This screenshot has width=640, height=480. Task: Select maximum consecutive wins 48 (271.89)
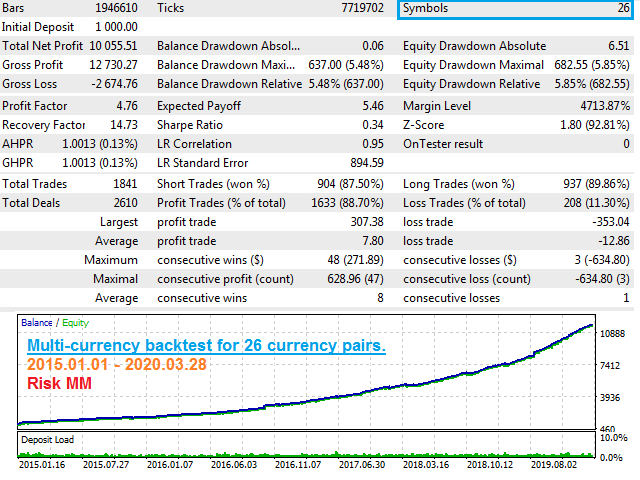tap(356, 260)
